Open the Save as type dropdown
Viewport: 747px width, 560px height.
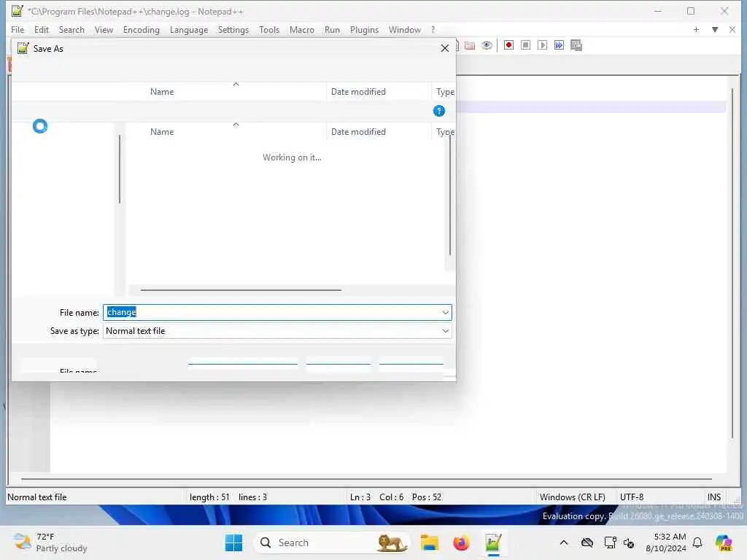(x=445, y=331)
